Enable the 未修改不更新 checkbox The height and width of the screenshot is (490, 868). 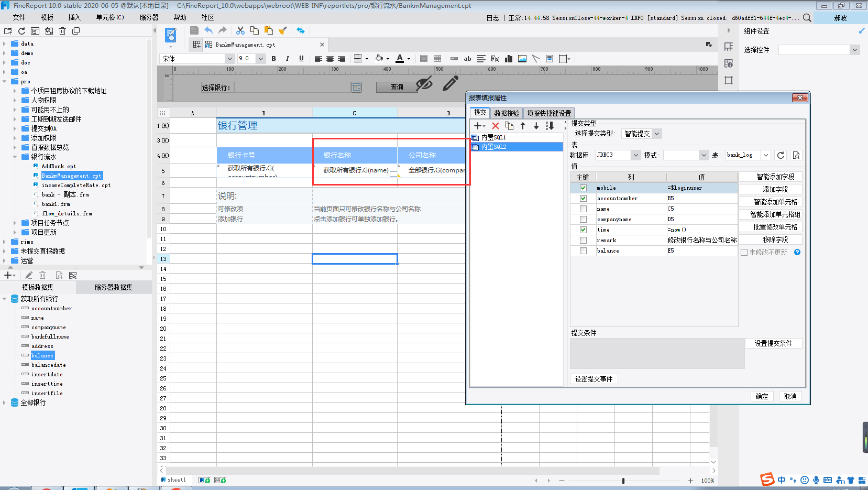point(744,252)
